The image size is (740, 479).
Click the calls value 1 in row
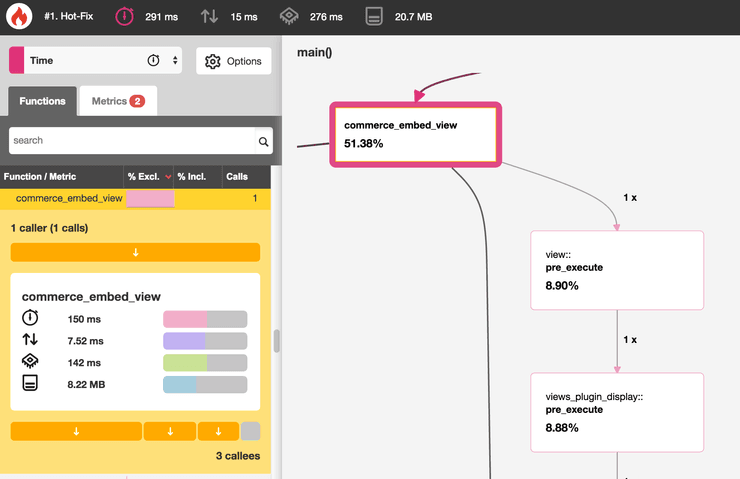(255, 198)
